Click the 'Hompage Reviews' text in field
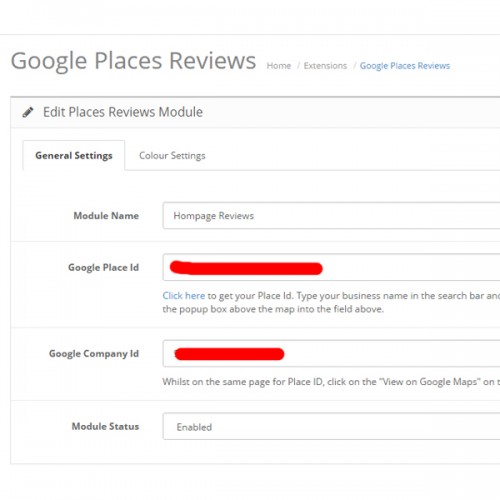The height and width of the screenshot is (500, 500). coord(214,216)
